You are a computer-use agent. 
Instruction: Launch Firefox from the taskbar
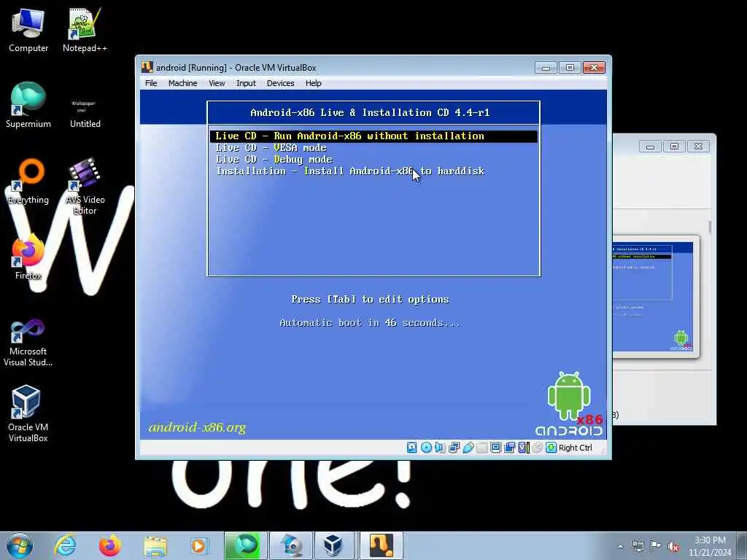[109, 545]
